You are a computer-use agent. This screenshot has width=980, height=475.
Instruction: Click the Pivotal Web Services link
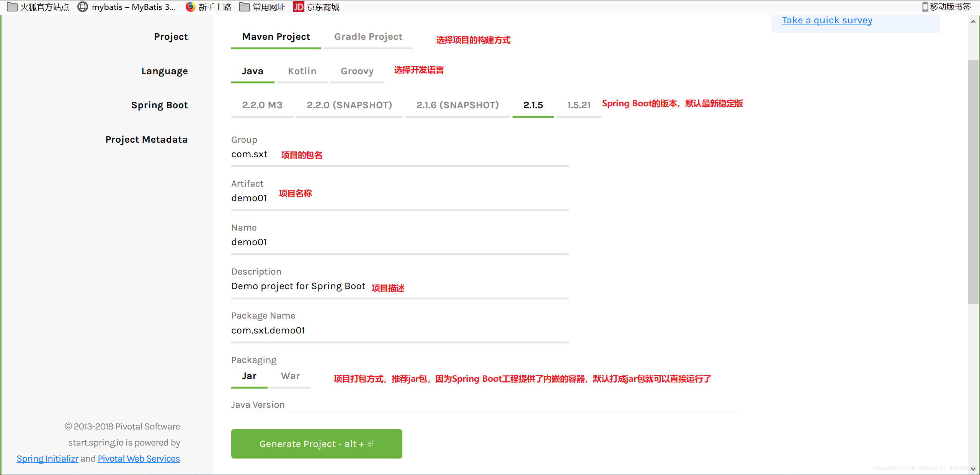[139, 457]
